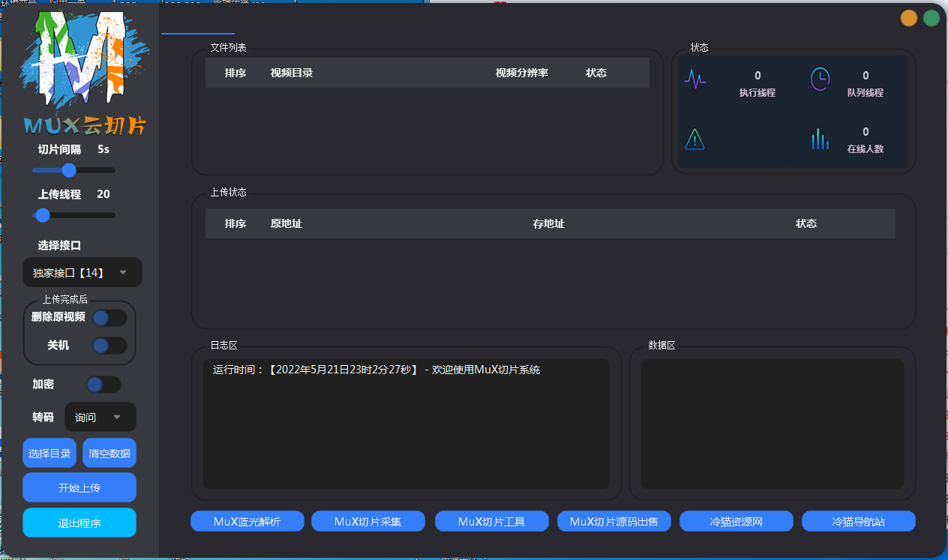Click the 5s slice interval value
This screenshot has width=948, height=560.
(103, 149)
